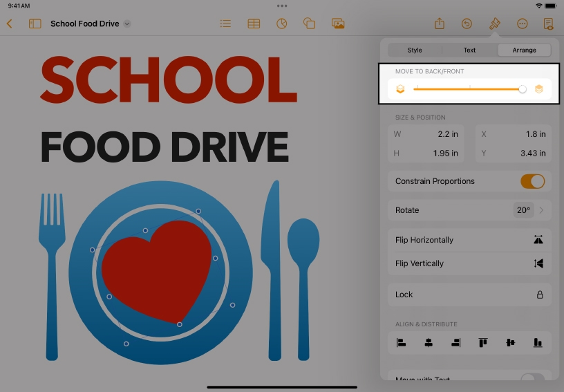Expand the School Food Drive title dropdown
The height and width of the screenshot is (392, 564).
(126, 24)
